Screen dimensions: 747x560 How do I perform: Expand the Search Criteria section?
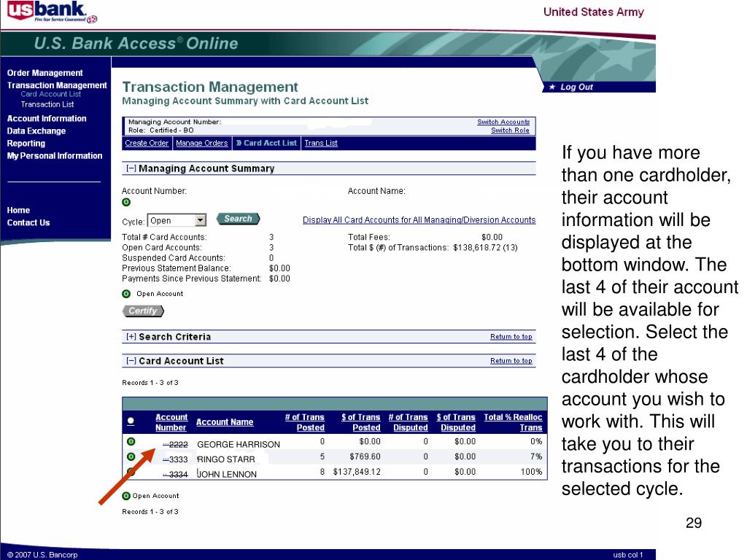pos(131,337)
